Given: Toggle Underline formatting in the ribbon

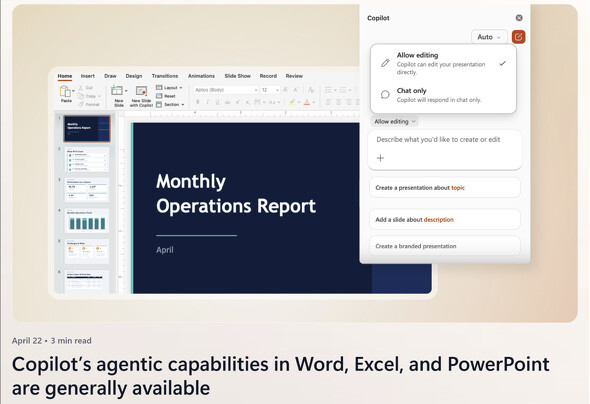Looking at the screenshot, I should pyautogui.click(x=217, y=102).
